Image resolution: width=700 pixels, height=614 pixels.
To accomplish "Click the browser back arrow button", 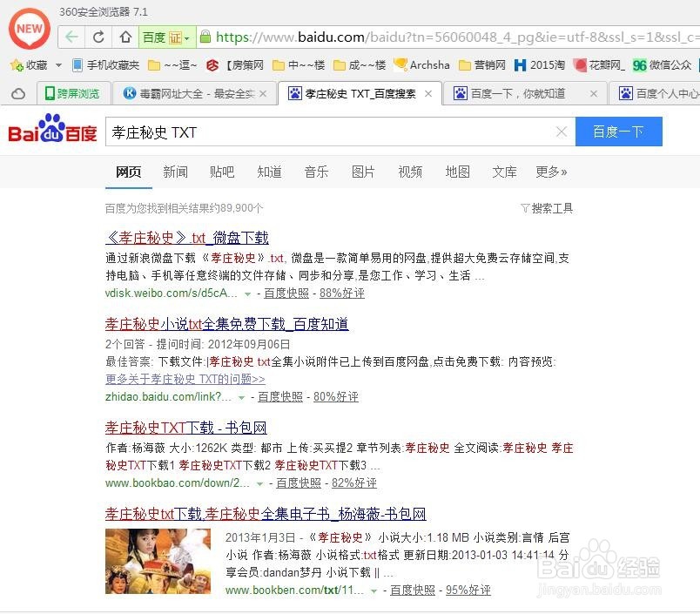I will point(72,37).
